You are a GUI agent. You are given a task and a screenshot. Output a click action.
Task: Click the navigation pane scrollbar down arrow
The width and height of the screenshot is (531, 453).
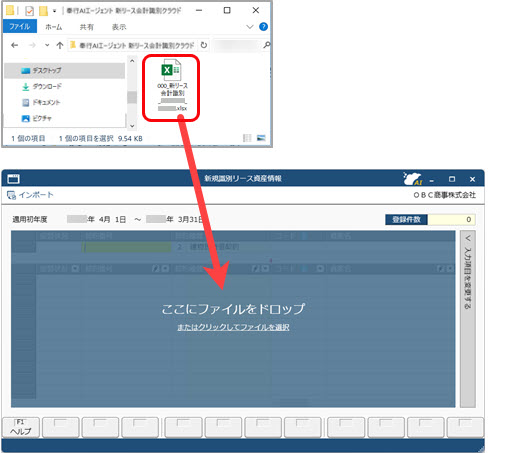click(x=132, y=126)
